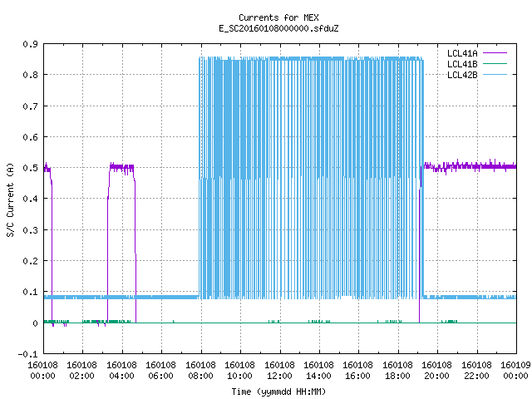Click the 160108 16:00 time tick label
532x399 pixels.
tap(358, 371)
